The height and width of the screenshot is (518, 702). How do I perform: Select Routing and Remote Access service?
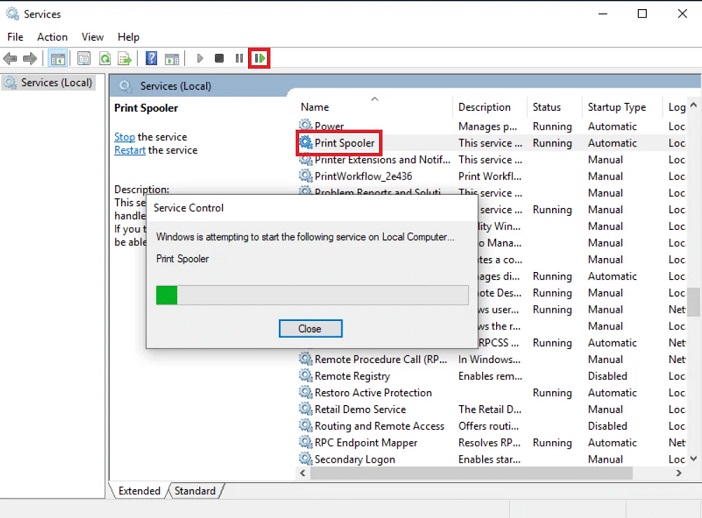pos(492,425)
